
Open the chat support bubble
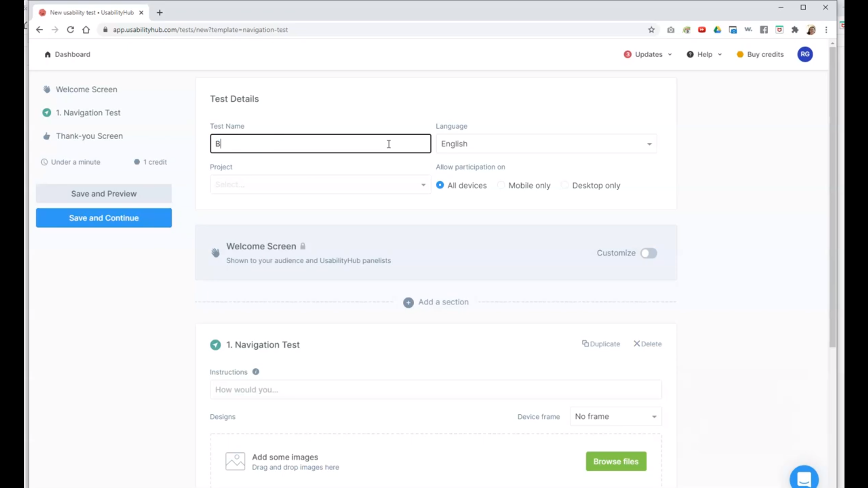(803, 479)
